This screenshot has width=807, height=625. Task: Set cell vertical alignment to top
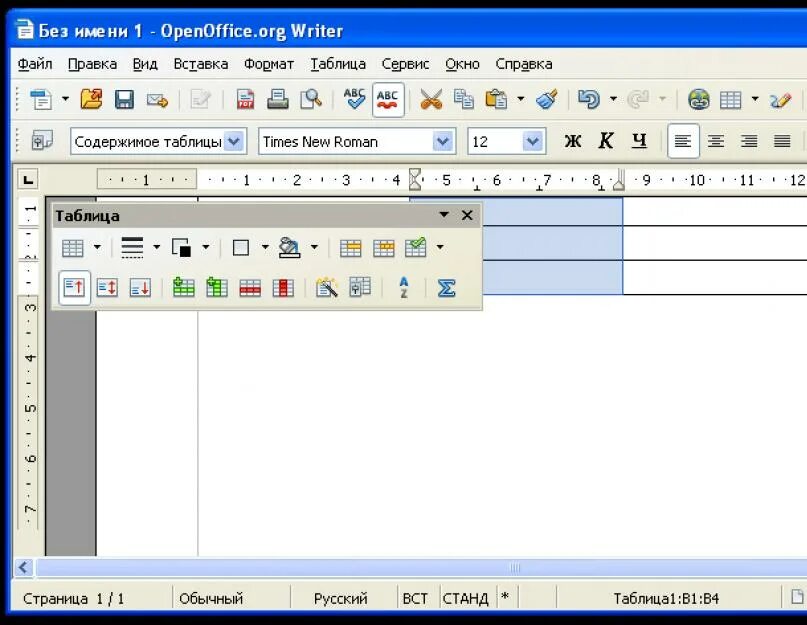pos(75,287)
